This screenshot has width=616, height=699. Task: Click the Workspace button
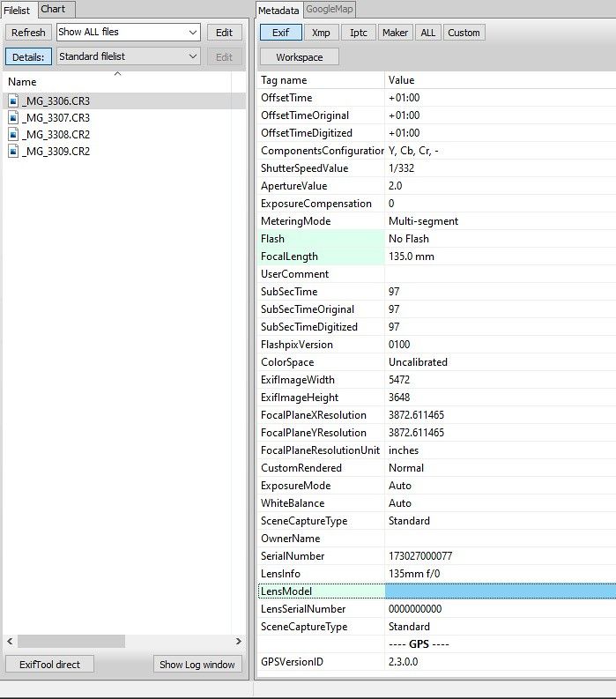(x=299, y=57)
